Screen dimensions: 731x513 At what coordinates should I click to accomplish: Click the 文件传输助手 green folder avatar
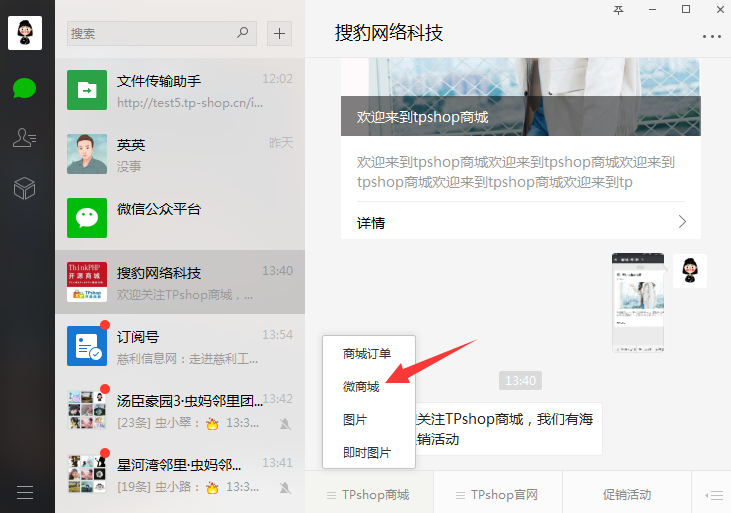click(87, 90)
